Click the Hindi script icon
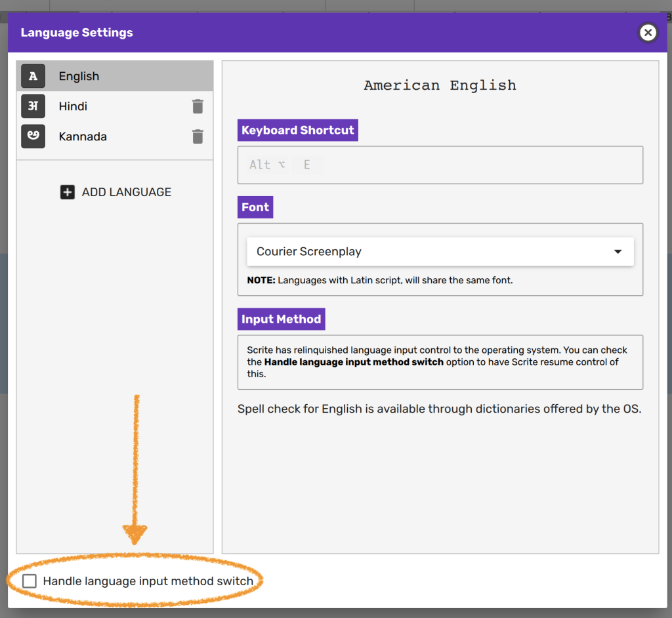The image size is (672, 618). pyautogui.click(x=33, y=106)
